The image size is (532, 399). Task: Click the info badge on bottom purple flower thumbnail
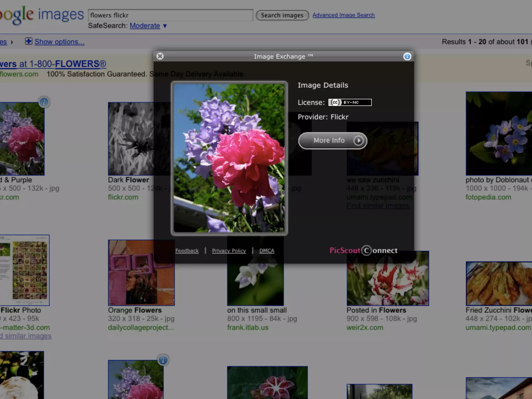[163, 360]
